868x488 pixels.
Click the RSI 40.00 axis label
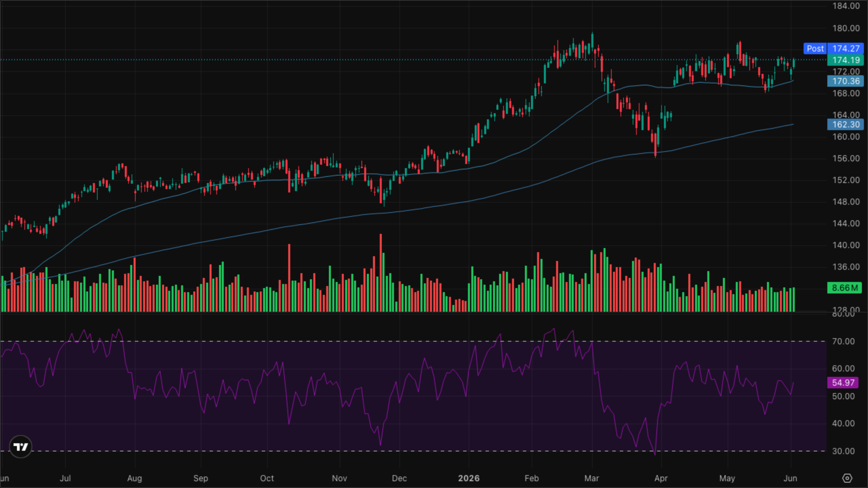pyautogui.click(x=843, y=423)
